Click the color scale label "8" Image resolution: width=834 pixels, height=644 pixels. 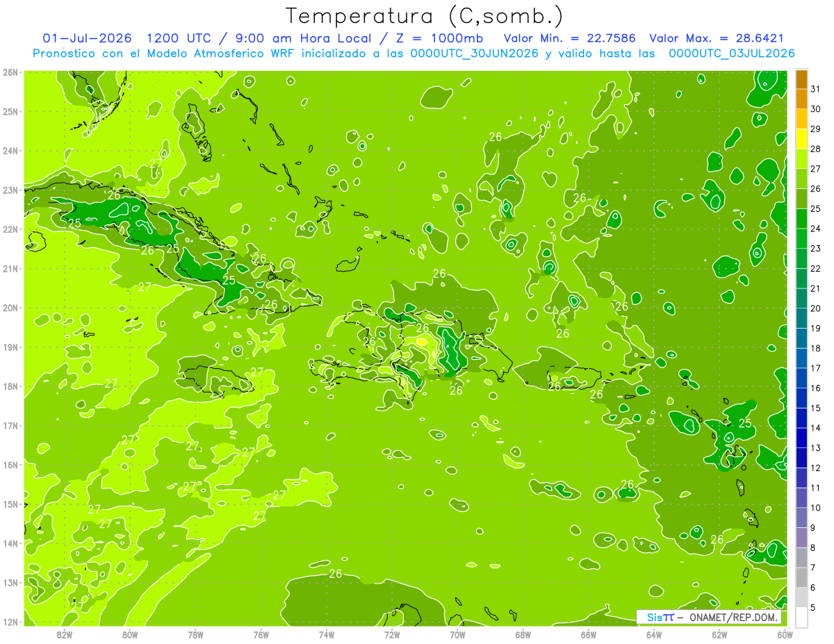(813, 547)
